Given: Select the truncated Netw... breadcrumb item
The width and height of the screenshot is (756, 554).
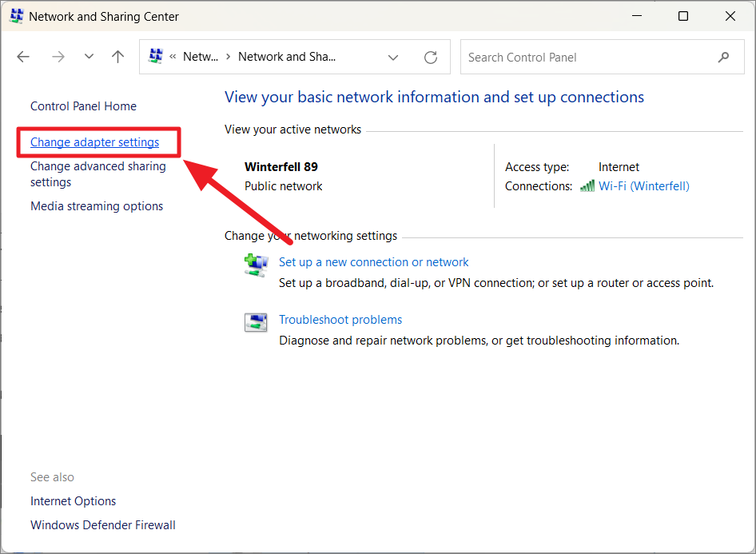Looking at the screenshot, I should [200, 56].
